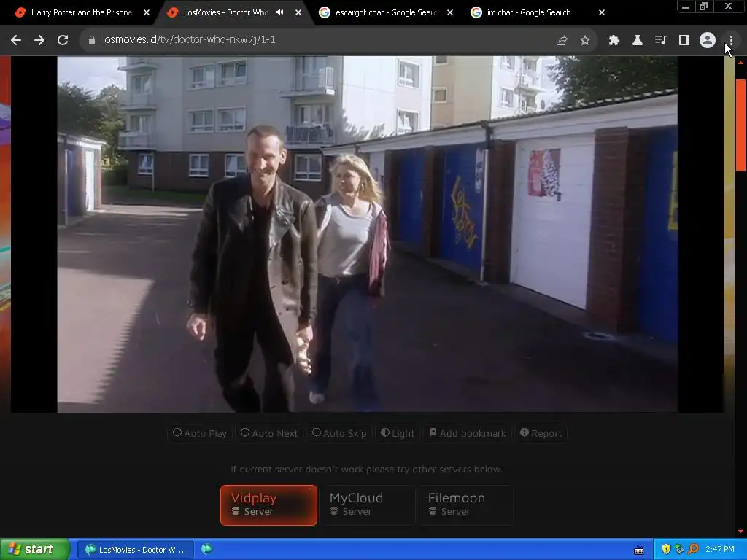
Task: Open Chrome three-dot menu
Action: point(731,41)
